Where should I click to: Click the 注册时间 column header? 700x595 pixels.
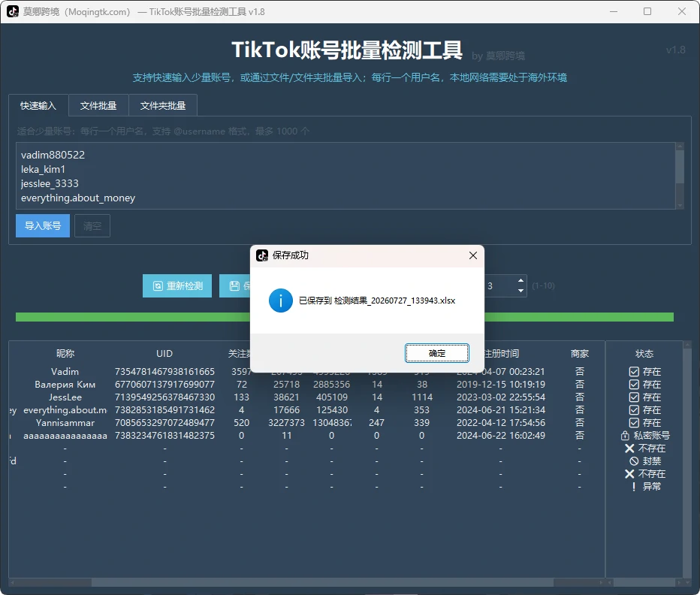[501, 354]
